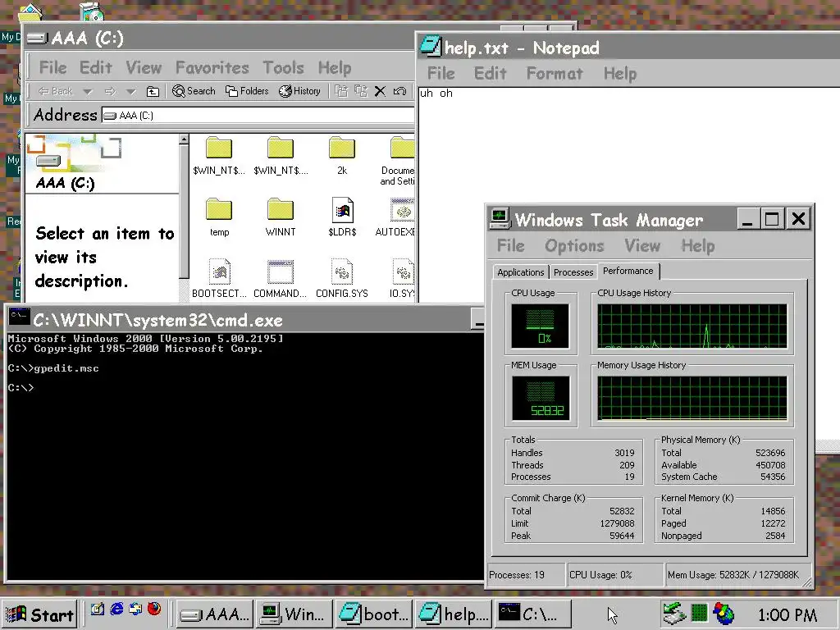Click the Explorer Address bar field
Screen dimensions: 840x630
(258, 115)
